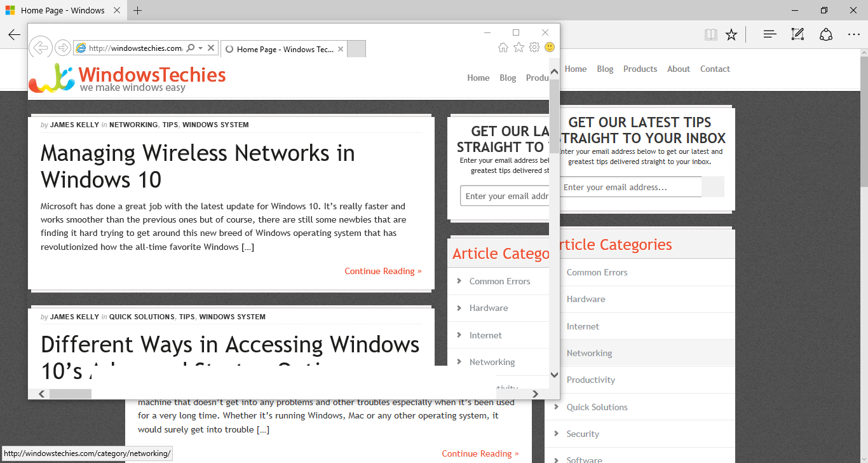
Task: Follow the Continue Reading link
Action: (x=383, y=271)
